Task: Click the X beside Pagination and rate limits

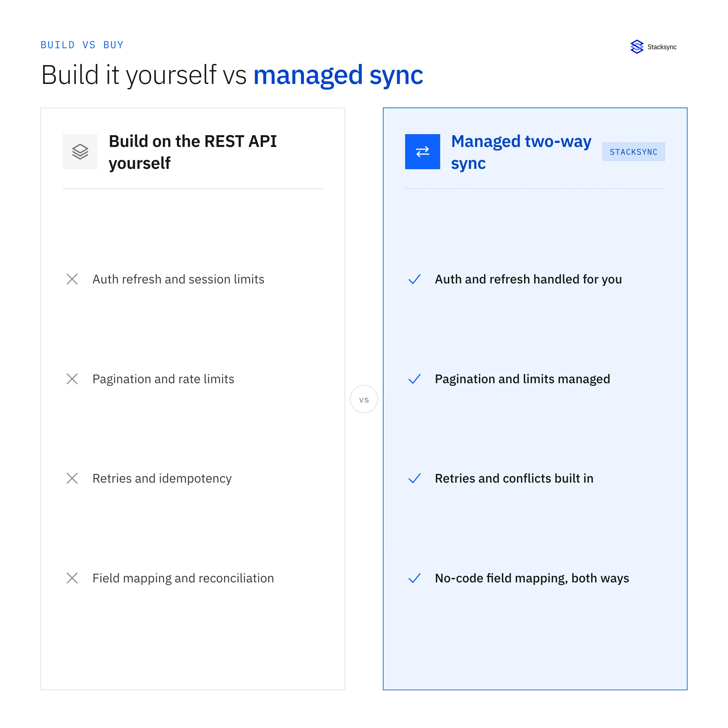Action: coord(72,379)
